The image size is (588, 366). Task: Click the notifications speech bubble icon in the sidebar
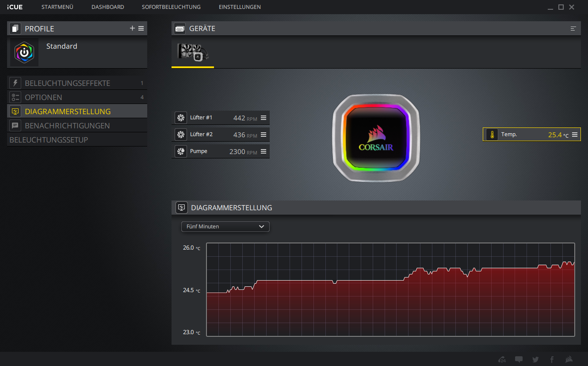(x=15, y=126)
